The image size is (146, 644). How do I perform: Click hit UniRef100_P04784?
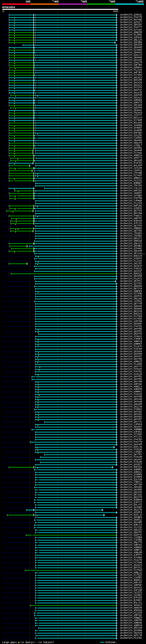[x=131, y=349]
